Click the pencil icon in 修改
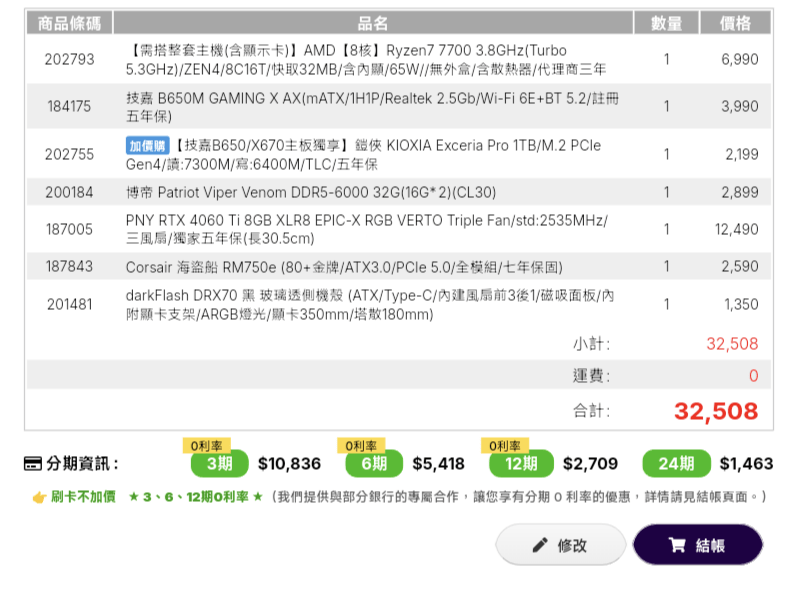798x589 pixels. 540,545
